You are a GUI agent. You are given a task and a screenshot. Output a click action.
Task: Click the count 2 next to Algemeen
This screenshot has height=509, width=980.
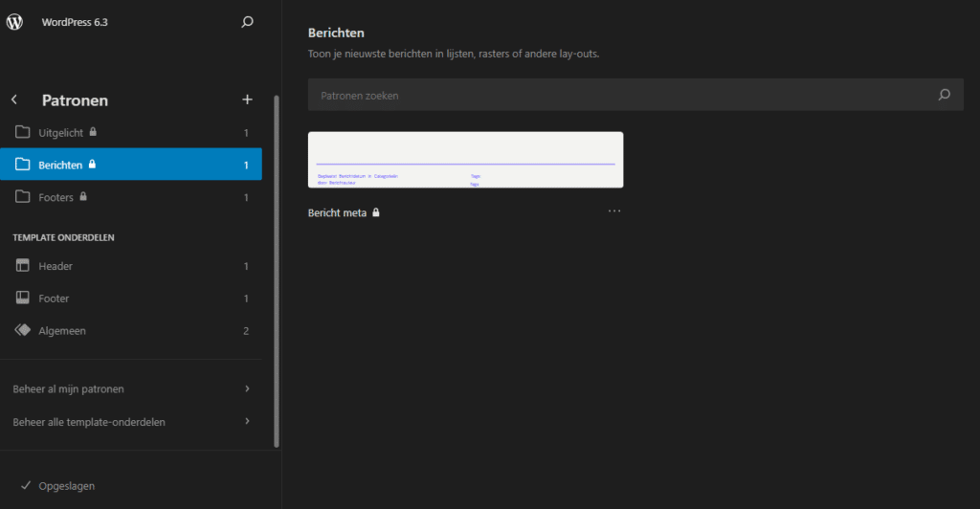pyautogui.click(x=246, y=331)
